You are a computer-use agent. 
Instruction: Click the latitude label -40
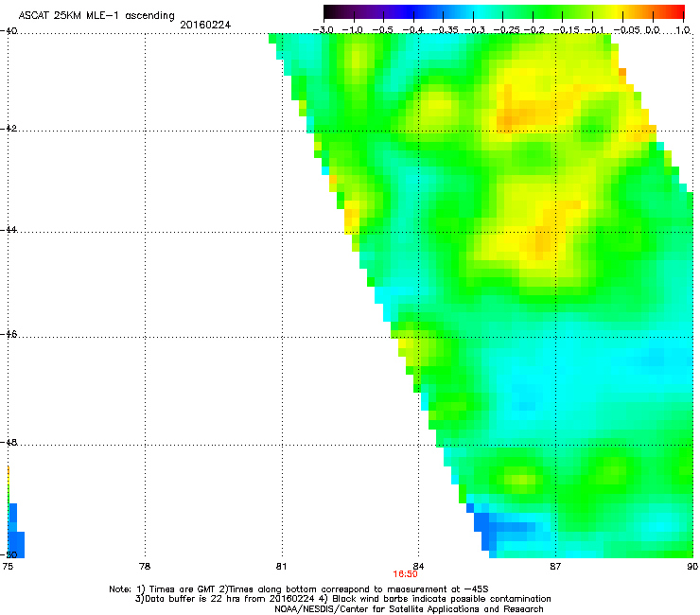(x=9, y=31)
